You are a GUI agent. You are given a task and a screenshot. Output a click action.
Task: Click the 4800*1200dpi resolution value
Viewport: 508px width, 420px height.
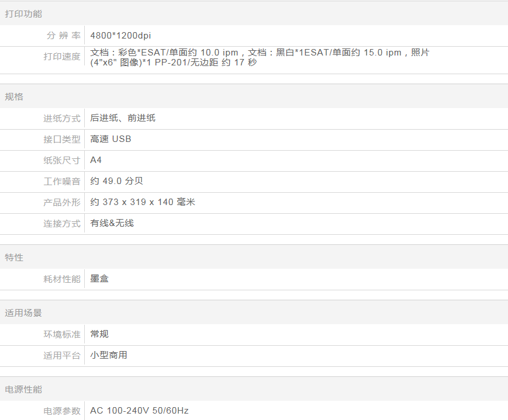pos(120,36)
